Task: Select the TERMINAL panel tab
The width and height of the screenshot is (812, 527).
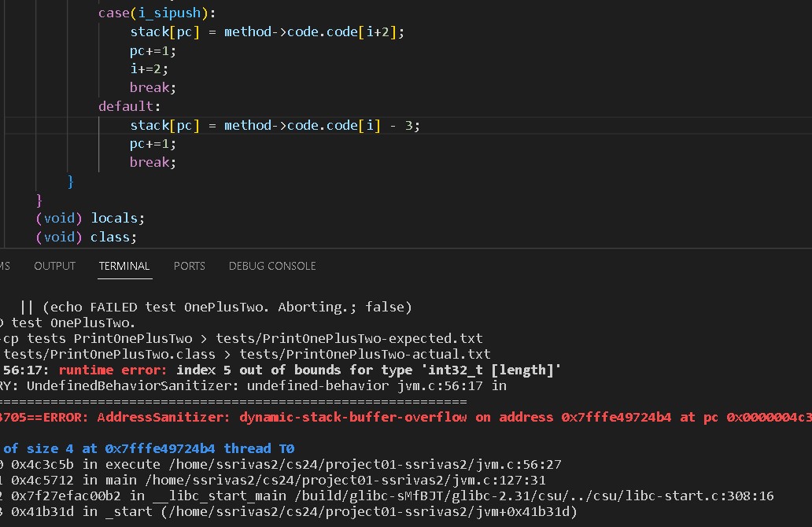Action: (x=124, y=266)
